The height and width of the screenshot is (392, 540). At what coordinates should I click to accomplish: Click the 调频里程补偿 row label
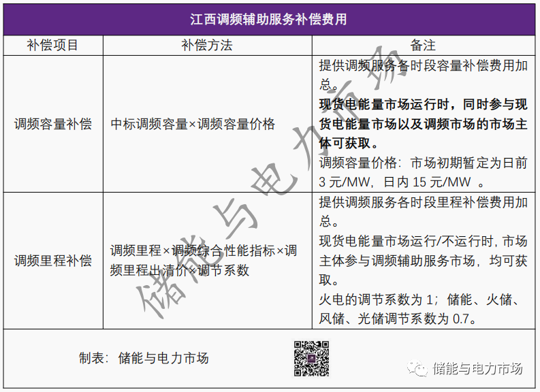(x=52, y=261)
